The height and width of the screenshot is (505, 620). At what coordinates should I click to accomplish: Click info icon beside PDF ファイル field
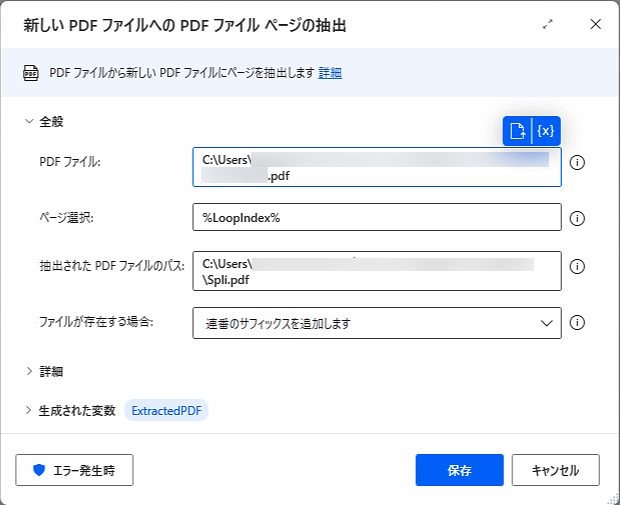pyautogui.click(x=577, y=162)
